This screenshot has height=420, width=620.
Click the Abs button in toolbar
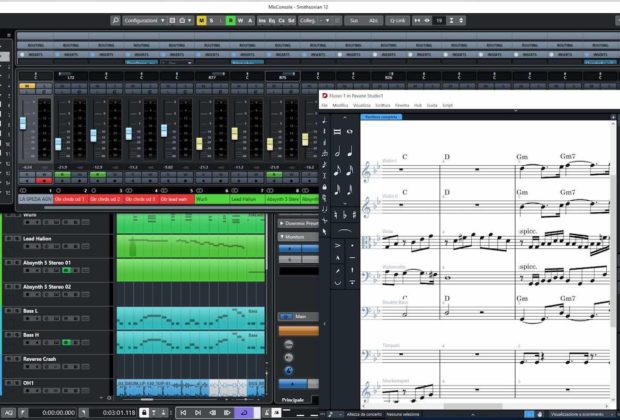pyautogui.click(x=373, y=21)
